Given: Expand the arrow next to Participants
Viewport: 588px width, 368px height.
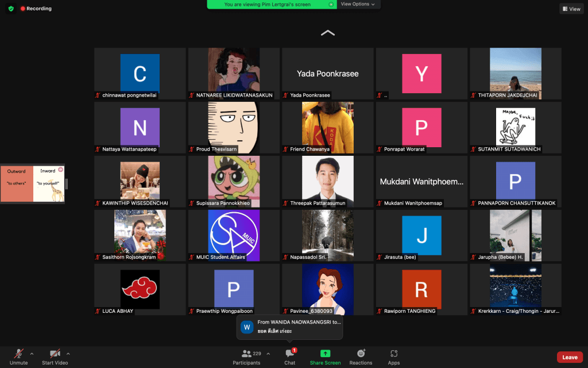Looking at the screenshot, I should tap(268, 354).
